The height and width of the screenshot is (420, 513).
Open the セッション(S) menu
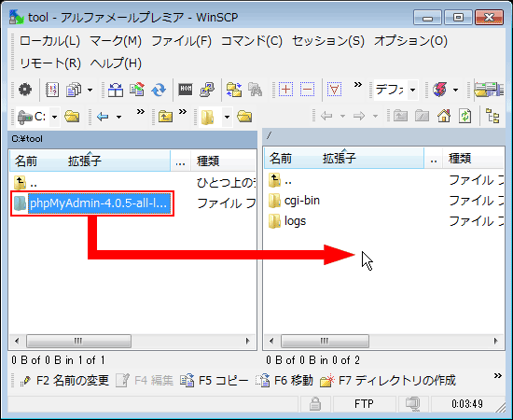[328, 41]
